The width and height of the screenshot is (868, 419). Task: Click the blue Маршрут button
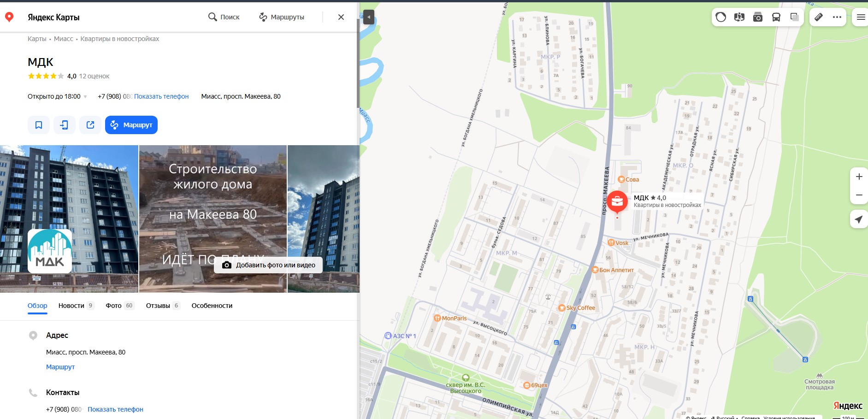click(131, 125)
